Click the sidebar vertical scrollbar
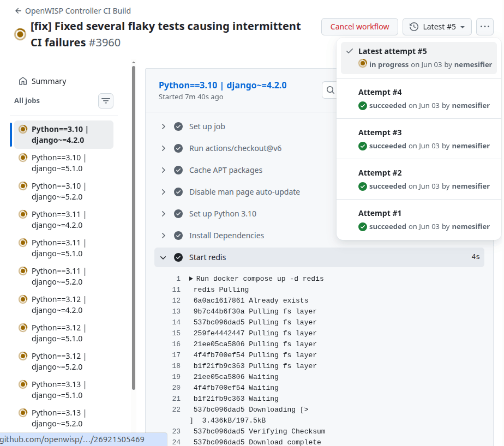The image size is (504, 446). tap(134, 228)
